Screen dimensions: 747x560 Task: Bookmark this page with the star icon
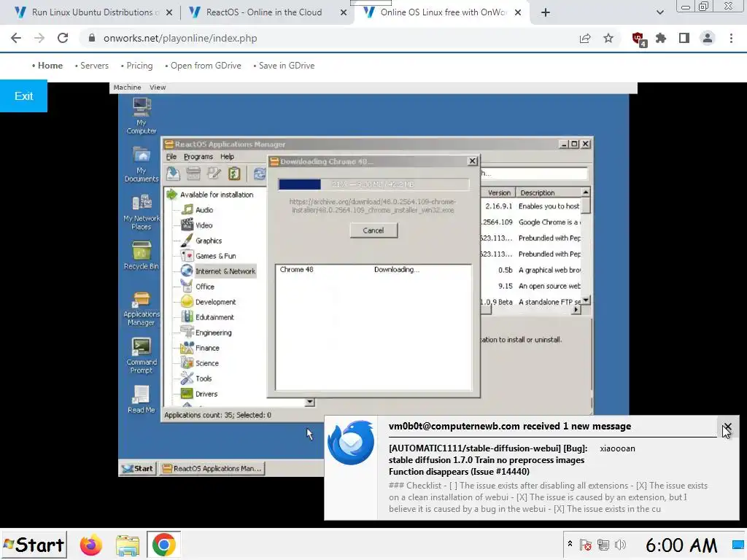pyautogui.click(x=608, y=38)
